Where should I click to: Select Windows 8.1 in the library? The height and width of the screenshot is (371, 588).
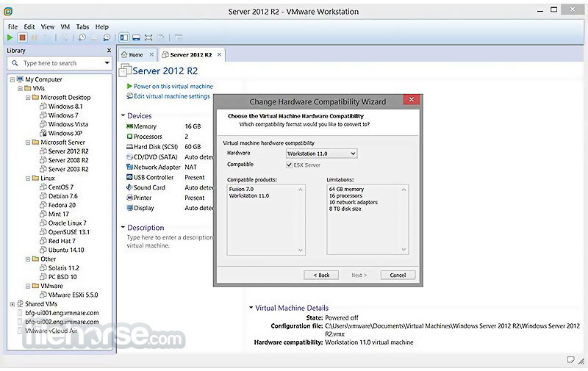(65, 107)
